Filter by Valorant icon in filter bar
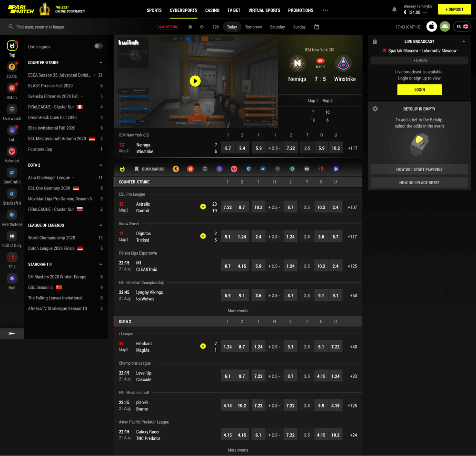Screen dimensions: 476x456 [234, 169]
